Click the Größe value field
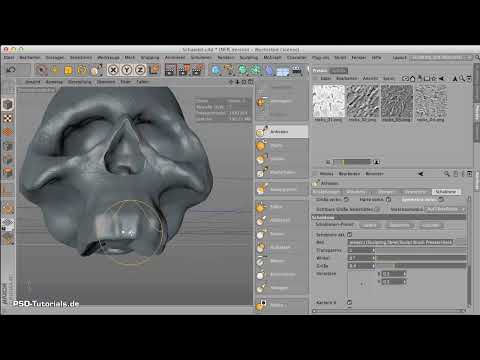Screen dimensions: 480x360 (x=361, y=266)
